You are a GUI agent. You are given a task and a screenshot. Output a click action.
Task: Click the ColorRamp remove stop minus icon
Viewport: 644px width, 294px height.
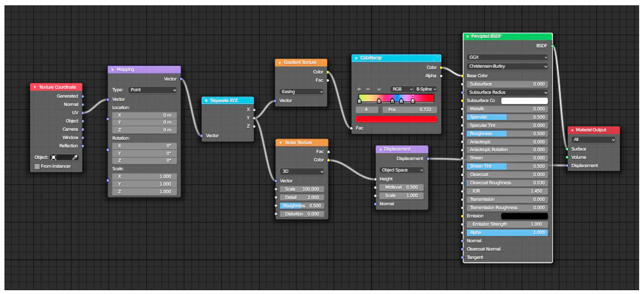368,89
